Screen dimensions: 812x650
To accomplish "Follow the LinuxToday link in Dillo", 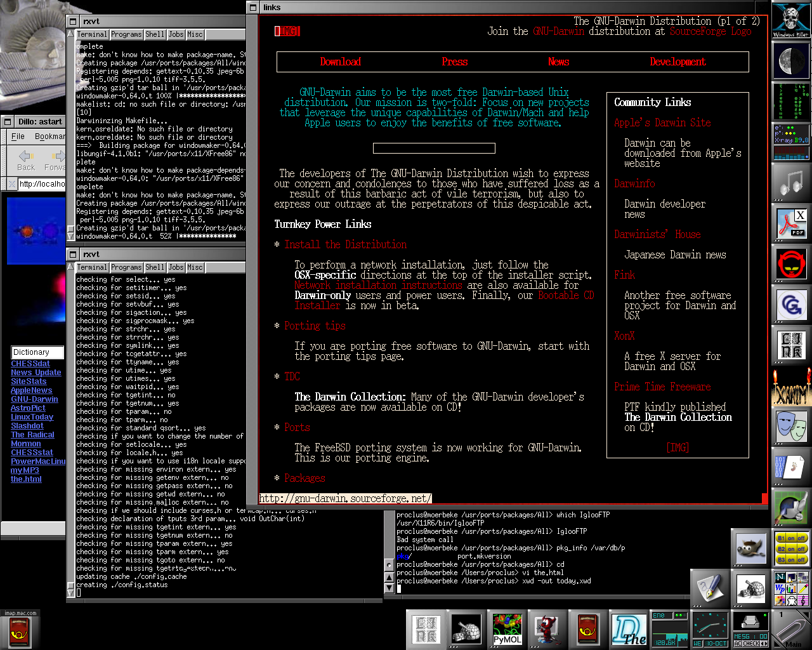I will tap(32, 417).
